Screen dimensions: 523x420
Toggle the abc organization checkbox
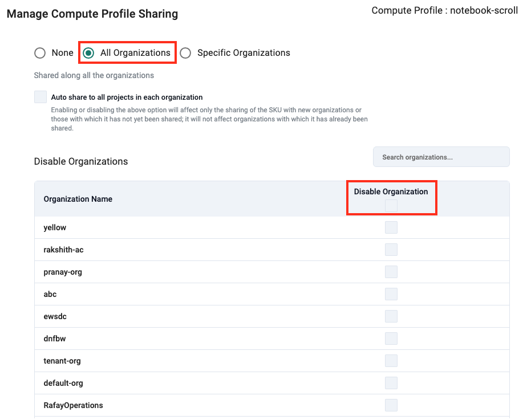(x=391, y=294)
